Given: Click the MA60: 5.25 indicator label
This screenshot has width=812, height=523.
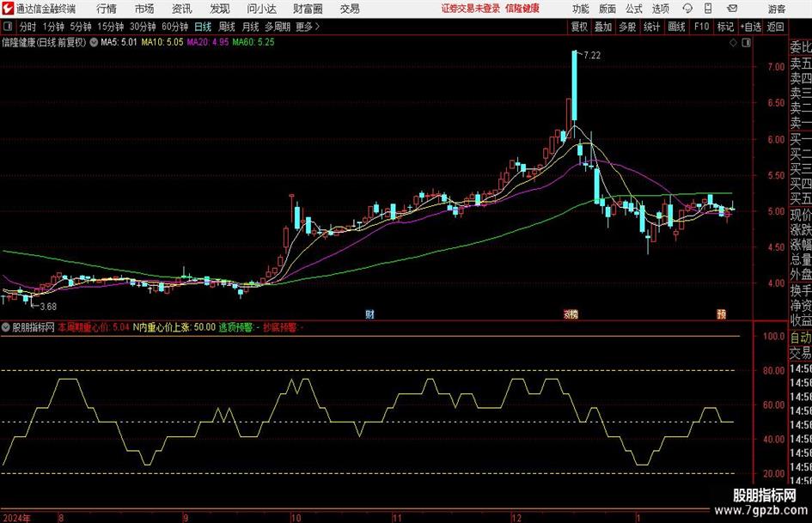Looking at the screenshot, I should [253, 42].
